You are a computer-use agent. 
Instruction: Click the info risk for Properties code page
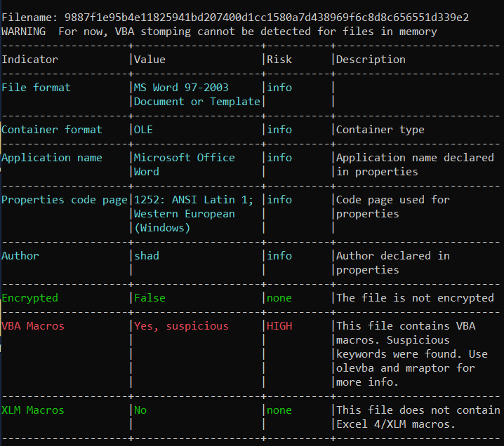(x=279, y=200)
